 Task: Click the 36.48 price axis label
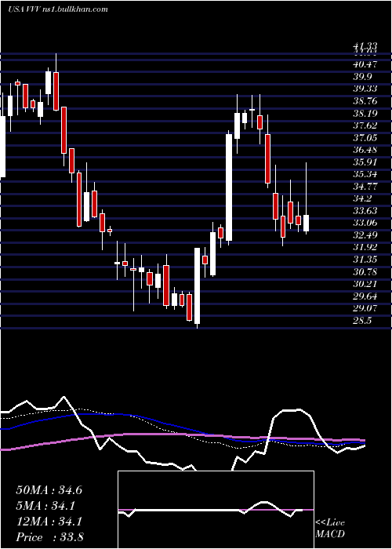(x=365, y=150)
